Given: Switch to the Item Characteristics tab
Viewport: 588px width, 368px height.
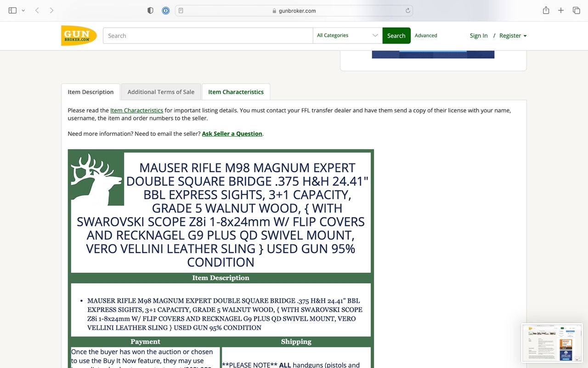Looking at the screenshot, I should pyautogui.click(x=236, y=92).
